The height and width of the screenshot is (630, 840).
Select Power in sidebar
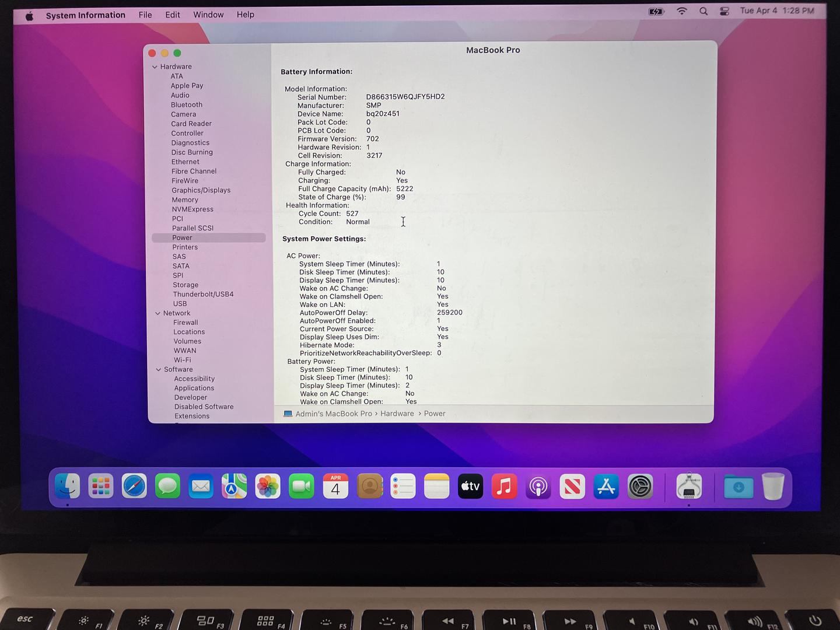coord(209,238)
